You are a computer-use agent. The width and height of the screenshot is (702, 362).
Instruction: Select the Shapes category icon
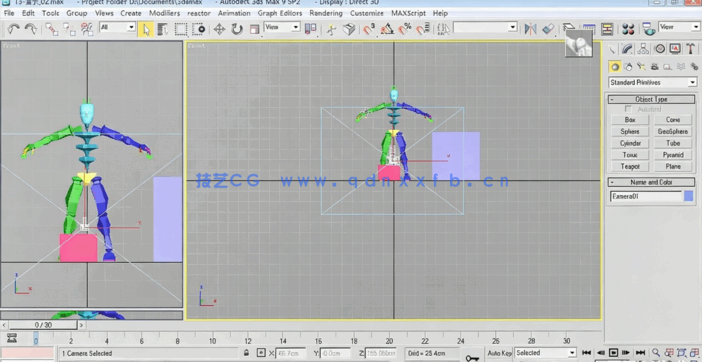[x=629, y=67]
